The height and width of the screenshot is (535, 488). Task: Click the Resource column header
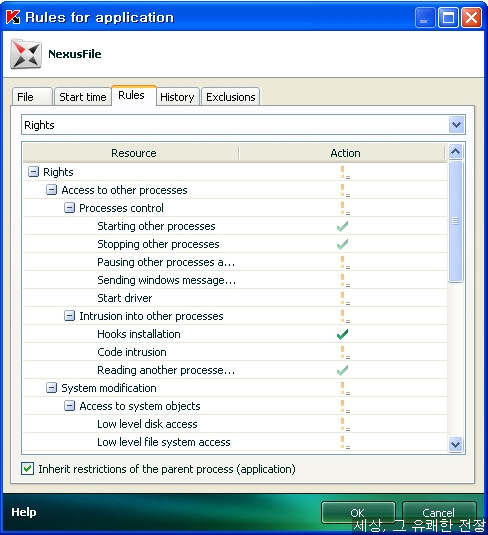[131, 153]
